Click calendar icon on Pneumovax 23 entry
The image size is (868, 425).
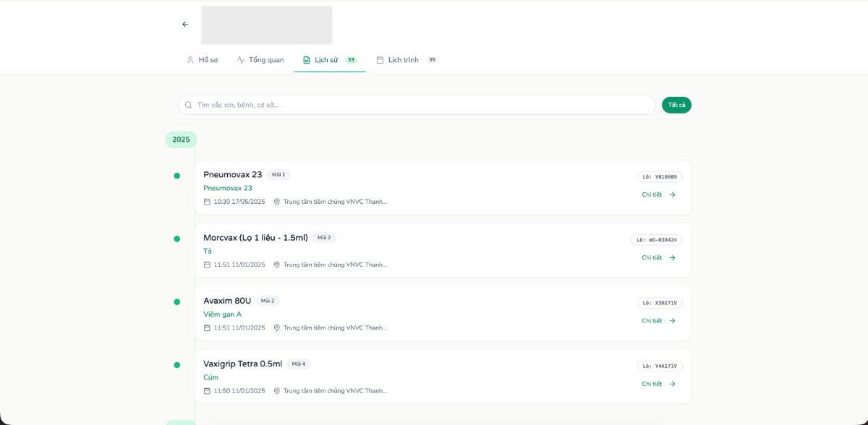[x=207, y=202]
